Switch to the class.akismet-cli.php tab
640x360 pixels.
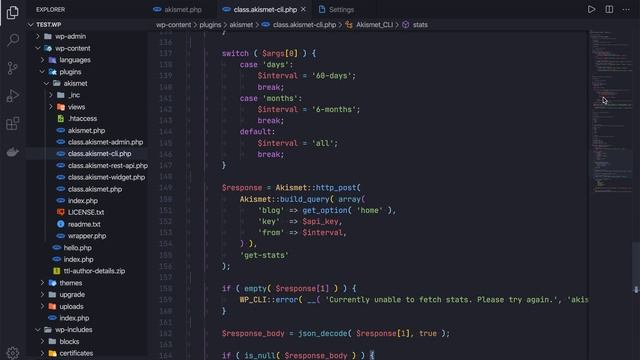point(264,9)
